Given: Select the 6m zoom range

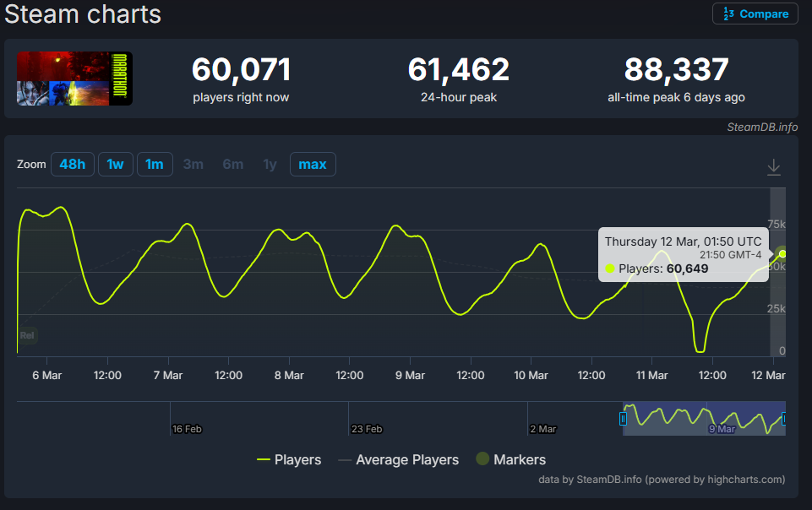Looking at the screenshot, I should coord(233,165).
